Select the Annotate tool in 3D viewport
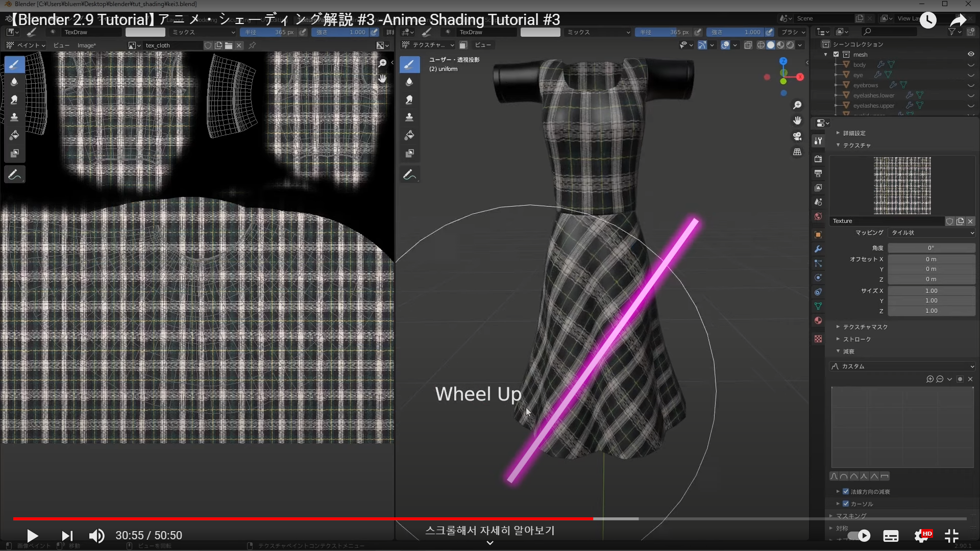Screen dimensions: 980x551 point(409,175)
